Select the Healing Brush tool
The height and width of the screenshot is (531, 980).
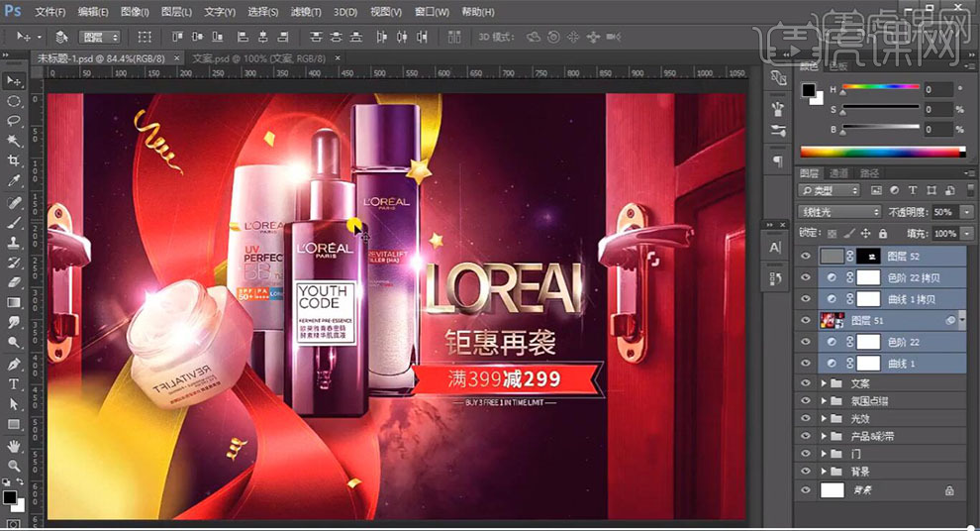coord(13,202)
